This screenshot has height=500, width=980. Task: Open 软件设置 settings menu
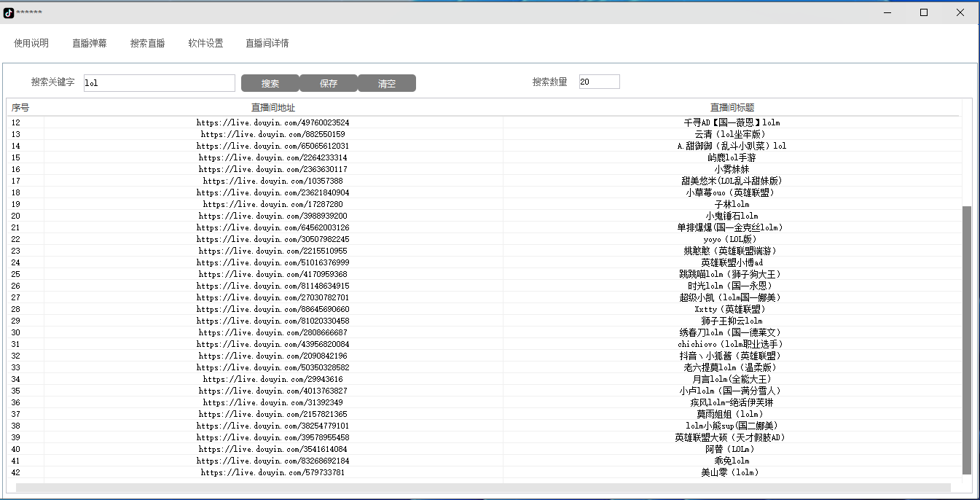[205, 43]
